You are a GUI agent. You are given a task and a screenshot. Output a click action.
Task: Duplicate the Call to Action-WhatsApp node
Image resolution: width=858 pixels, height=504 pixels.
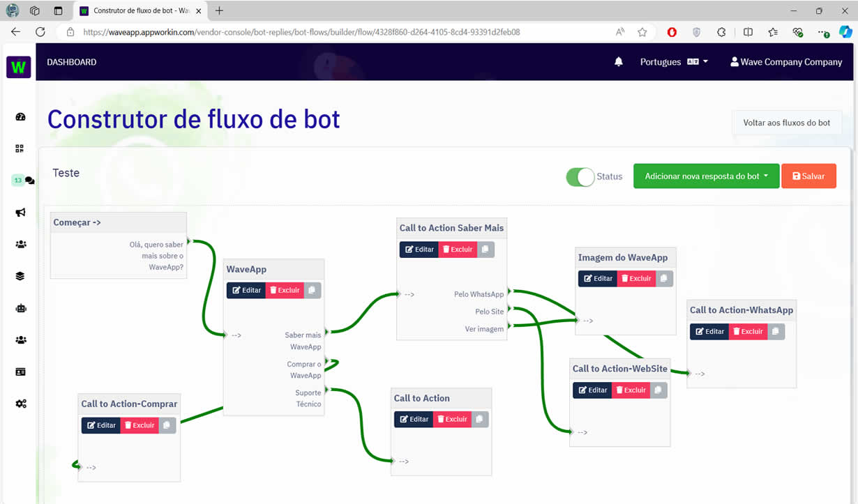pyautogui.click(x=776, y=331)
